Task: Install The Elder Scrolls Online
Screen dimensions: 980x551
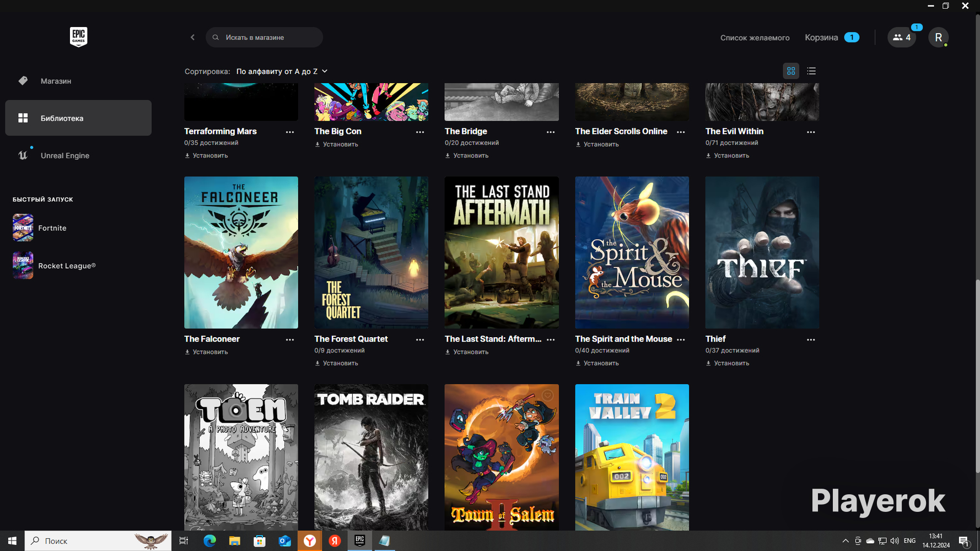Action: (597, 144)
